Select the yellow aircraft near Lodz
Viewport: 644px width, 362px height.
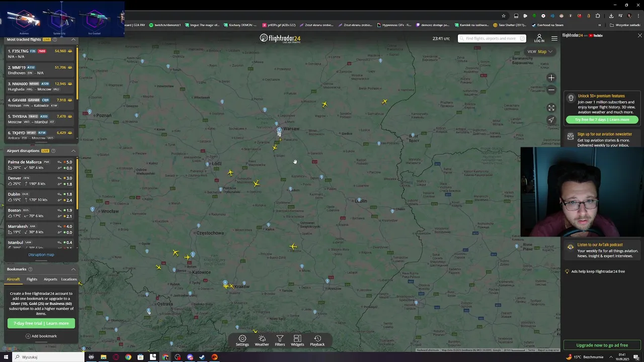230,173
